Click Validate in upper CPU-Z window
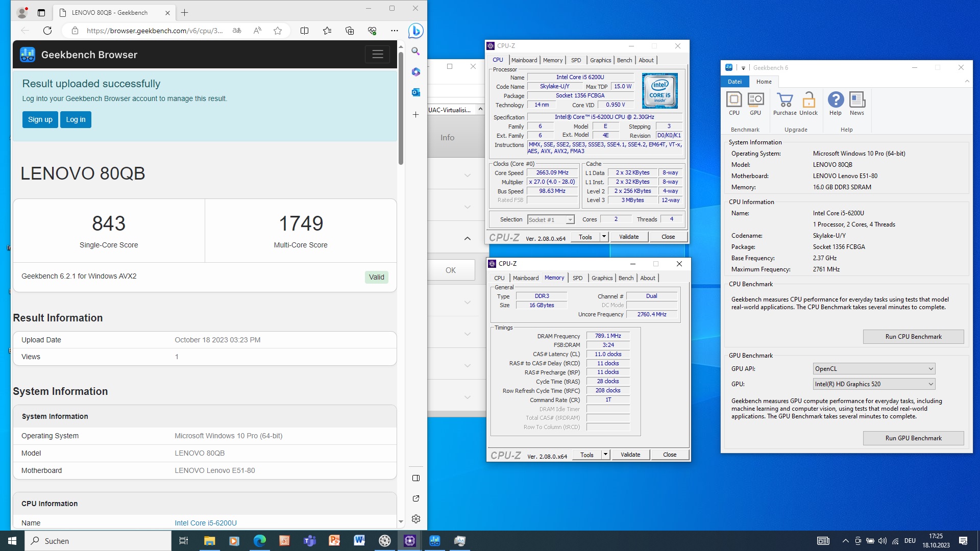This screenshot has width=980, height=551. (x=629, y=237)
